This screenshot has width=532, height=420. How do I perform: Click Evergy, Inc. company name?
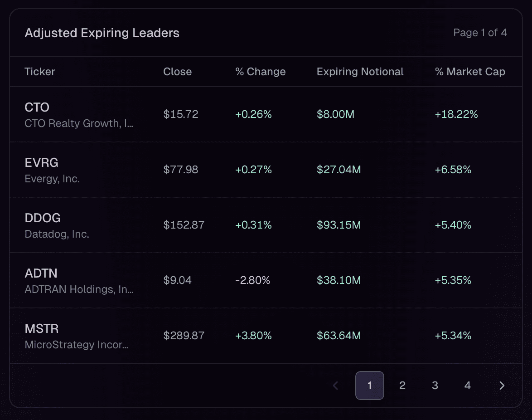(x=52, y=179)
